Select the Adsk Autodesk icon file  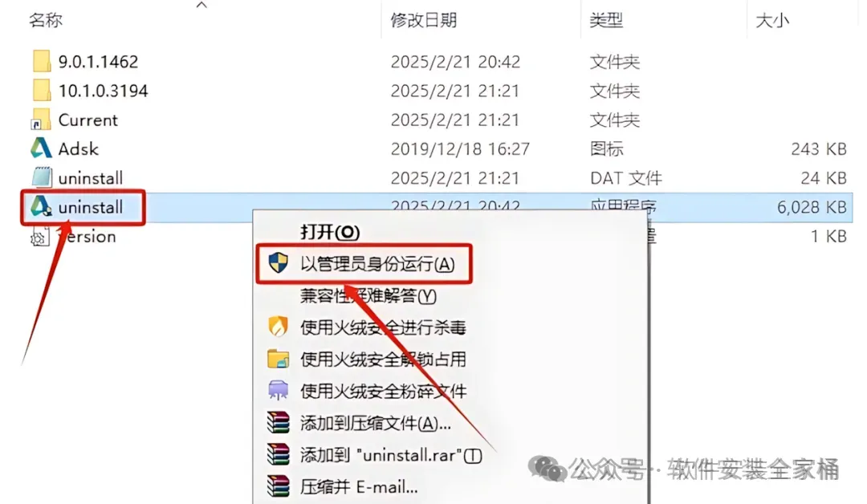[41, 148]
